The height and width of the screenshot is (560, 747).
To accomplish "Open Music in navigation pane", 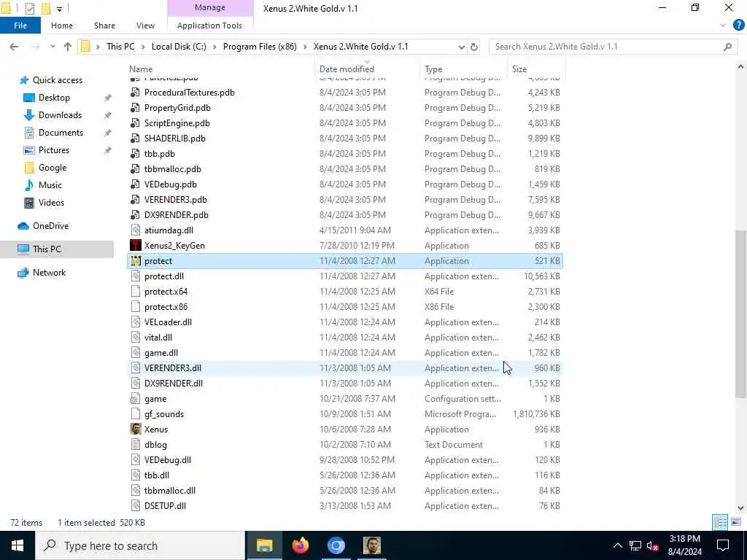I will click(50, 184).
